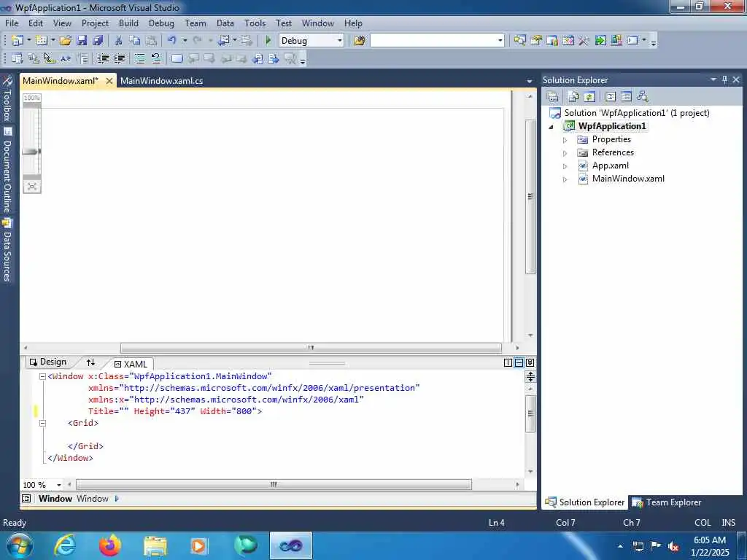
Task: Click the Solution Explorer Properties icon
Action: (x=553, y=97)
